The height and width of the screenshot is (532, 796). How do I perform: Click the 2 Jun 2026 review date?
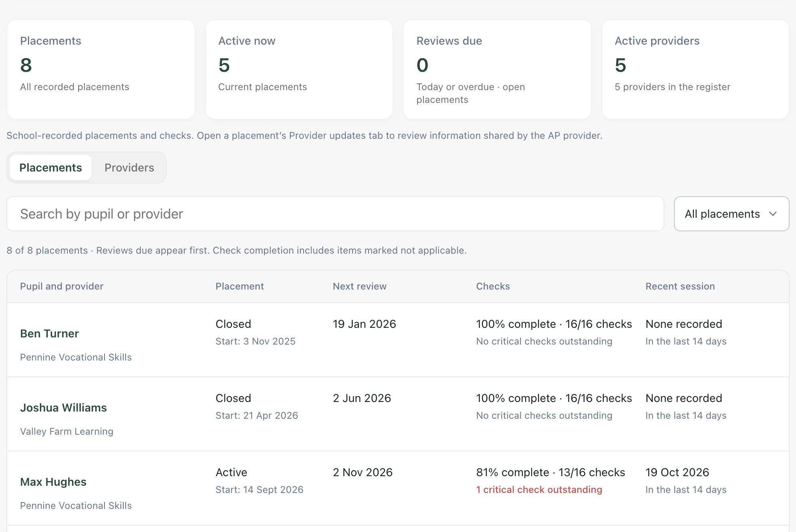point(362,398)
